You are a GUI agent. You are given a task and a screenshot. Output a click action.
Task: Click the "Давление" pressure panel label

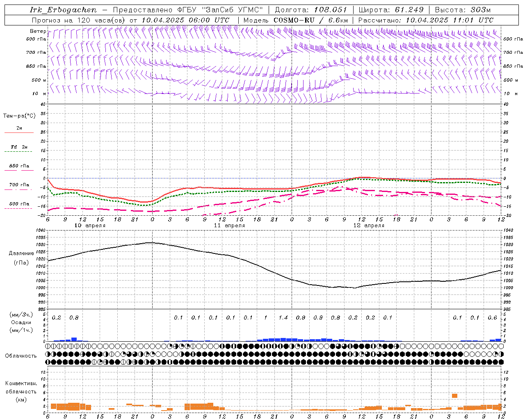(21, 253)
